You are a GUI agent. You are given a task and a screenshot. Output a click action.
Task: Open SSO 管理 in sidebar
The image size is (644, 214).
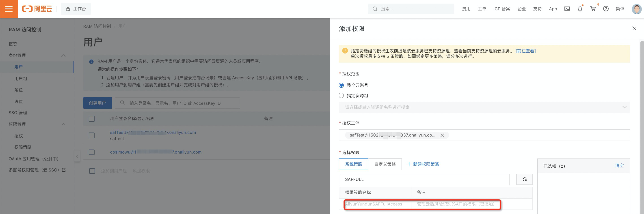pyautogui.click(x=18, y=113)
